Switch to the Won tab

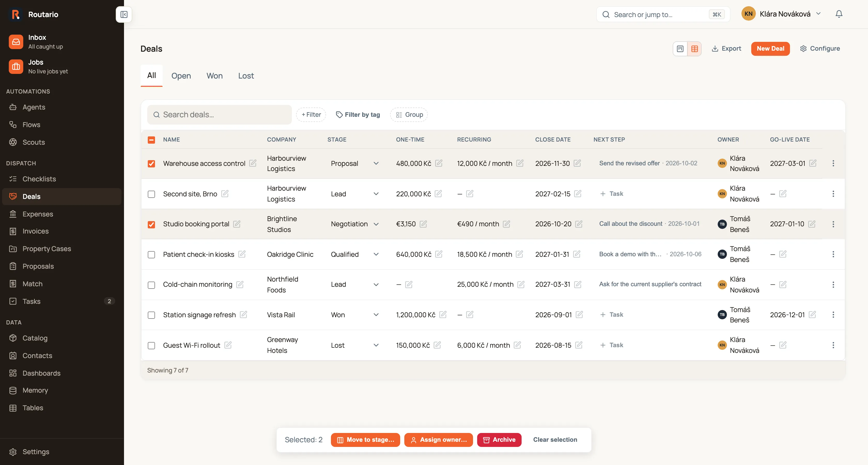click(214, 76)
